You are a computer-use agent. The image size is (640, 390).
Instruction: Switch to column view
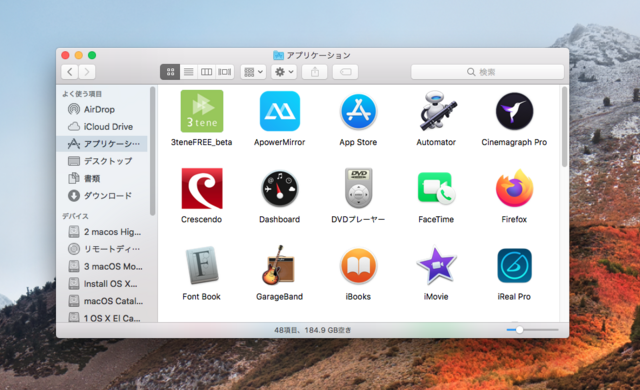tap(207, 72)
